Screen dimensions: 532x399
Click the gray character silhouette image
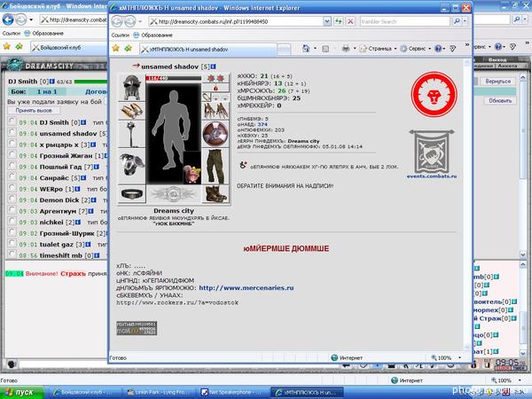(172, 129)
